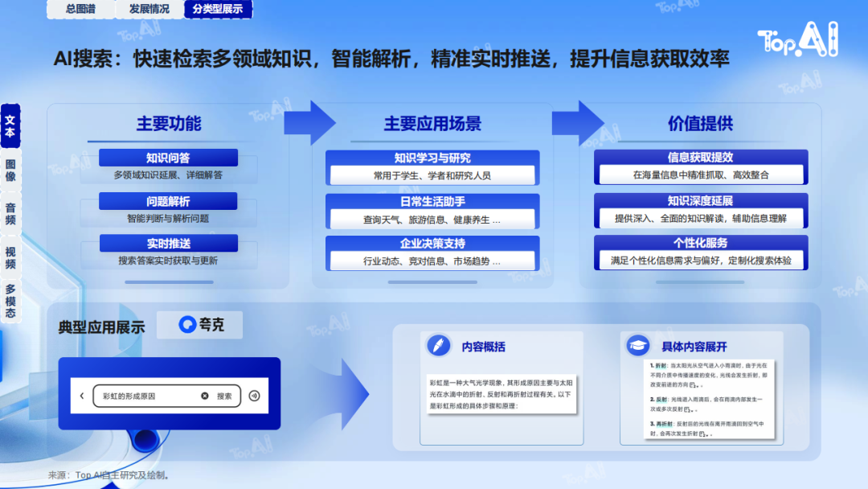Click the text 常用于学生、学者和研究人员
868x489 pixels.
[432, 175]
